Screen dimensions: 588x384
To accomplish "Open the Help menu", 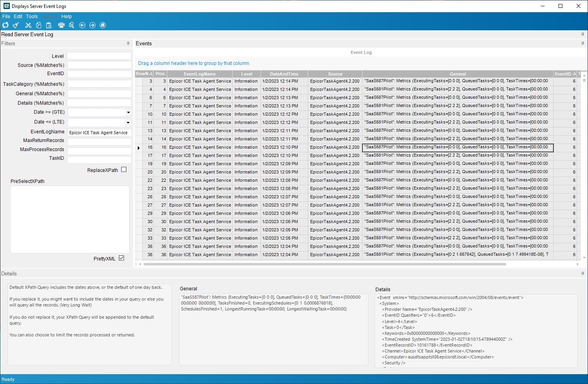I will (67, 17).
